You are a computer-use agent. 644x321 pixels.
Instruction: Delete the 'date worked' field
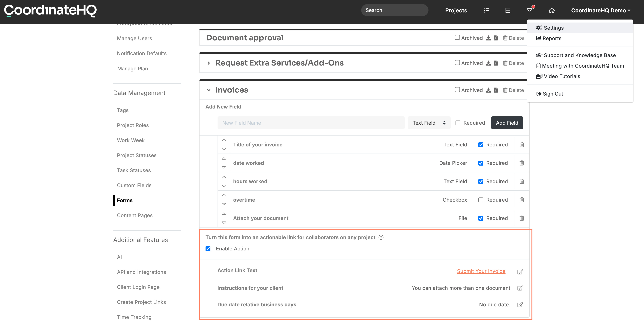click(x=522, y=163)
